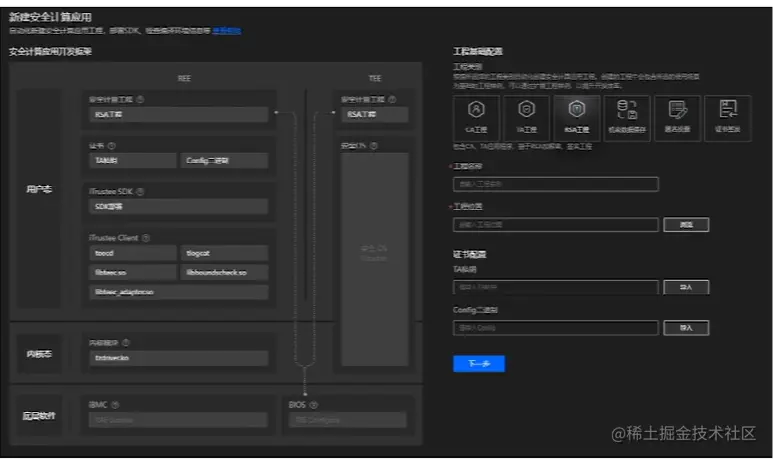The width and height of the screenshot is (773, 459).
Task: Click help icon beside iTrustee SDK
Action: click(141, 191)
